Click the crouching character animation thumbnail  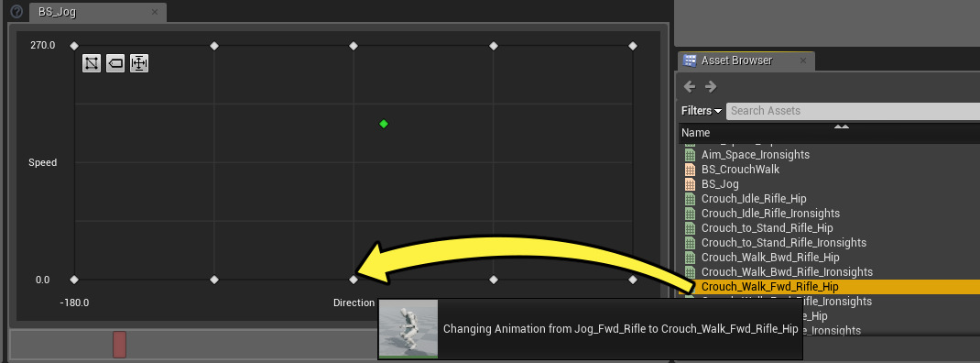click(x=408, y=328)
